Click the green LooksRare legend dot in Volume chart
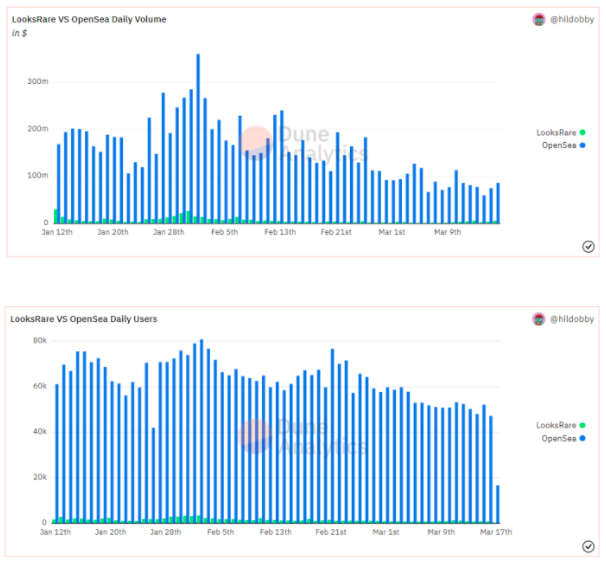This screenshot has height=563, width=606. [x=582, y=132]
